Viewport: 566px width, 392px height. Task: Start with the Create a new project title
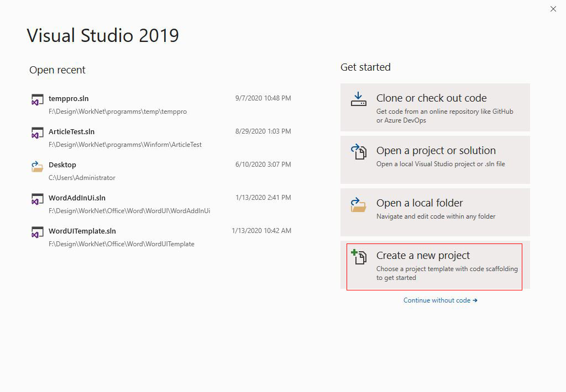pos(423,255)
